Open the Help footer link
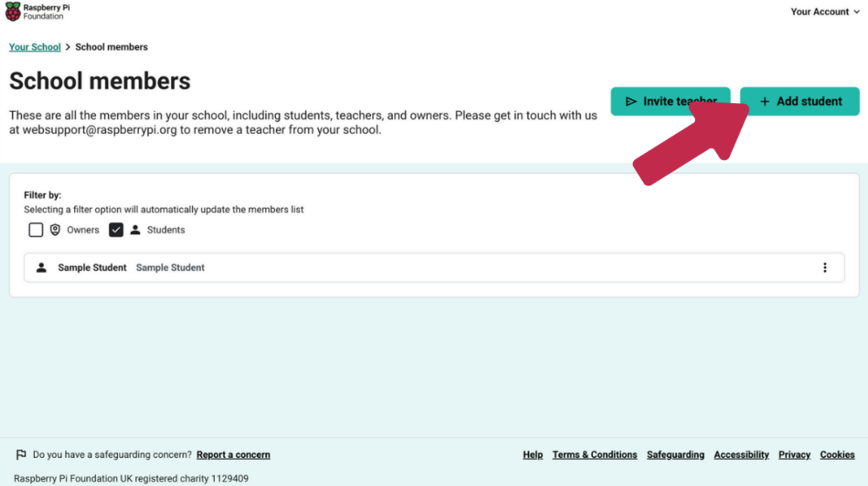This screenshot has width=868, height=486. tap(533, 455)
